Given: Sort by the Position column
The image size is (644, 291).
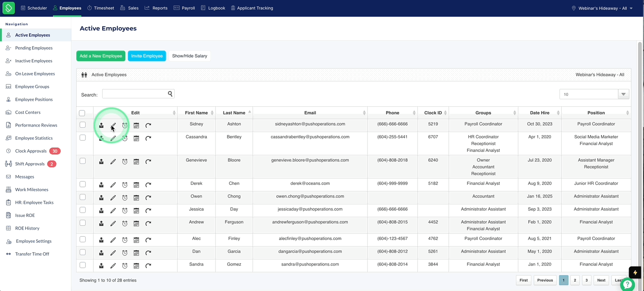Looking at the screenshot, I should pos(596,113).
